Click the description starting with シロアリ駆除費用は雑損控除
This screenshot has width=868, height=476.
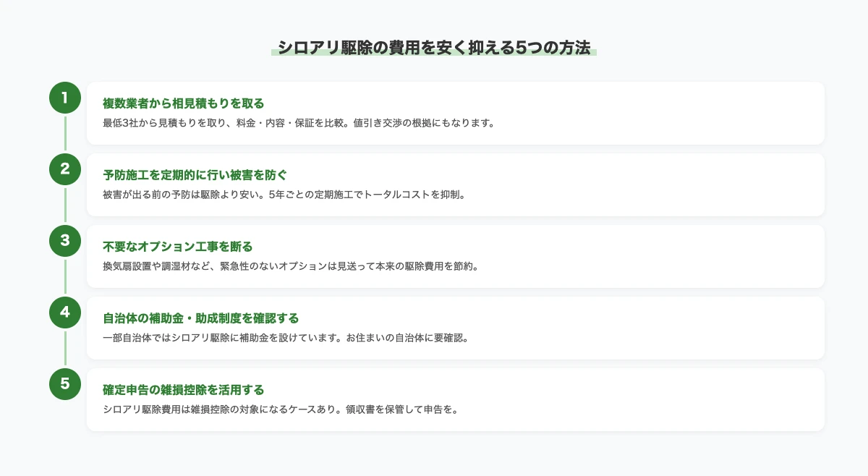(x=281, y=409)
